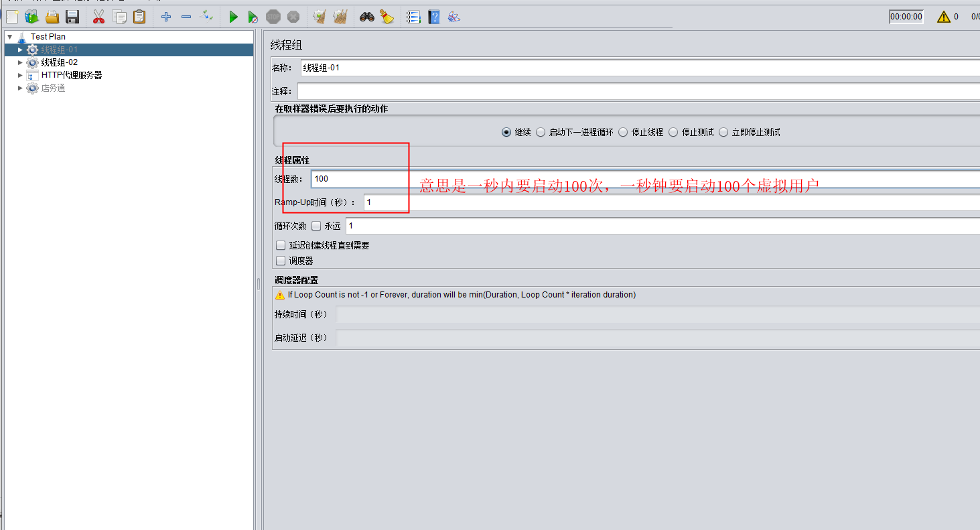Click the Open folder icon

52,17
